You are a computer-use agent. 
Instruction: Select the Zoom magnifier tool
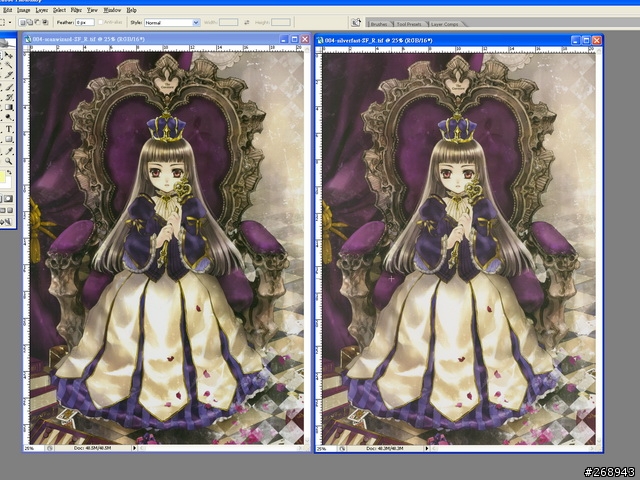tap(9, 161)
